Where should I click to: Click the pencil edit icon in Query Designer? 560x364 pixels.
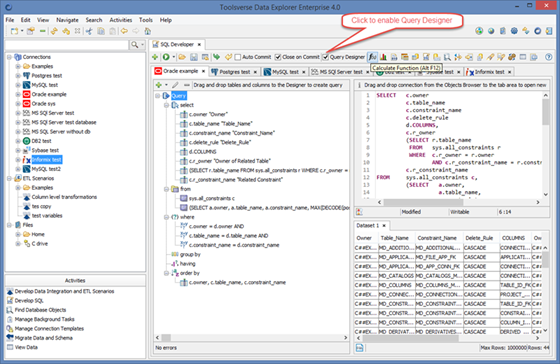click(x=175, y=85)
